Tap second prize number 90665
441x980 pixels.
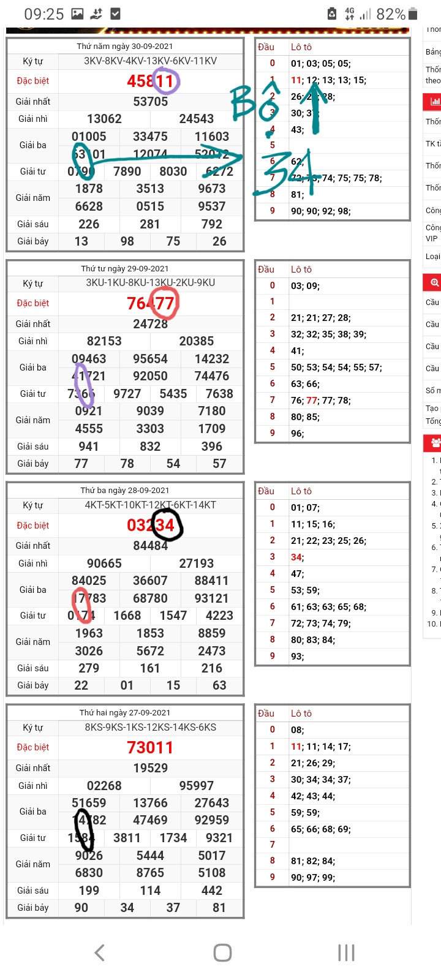click(x=104, y=563)
